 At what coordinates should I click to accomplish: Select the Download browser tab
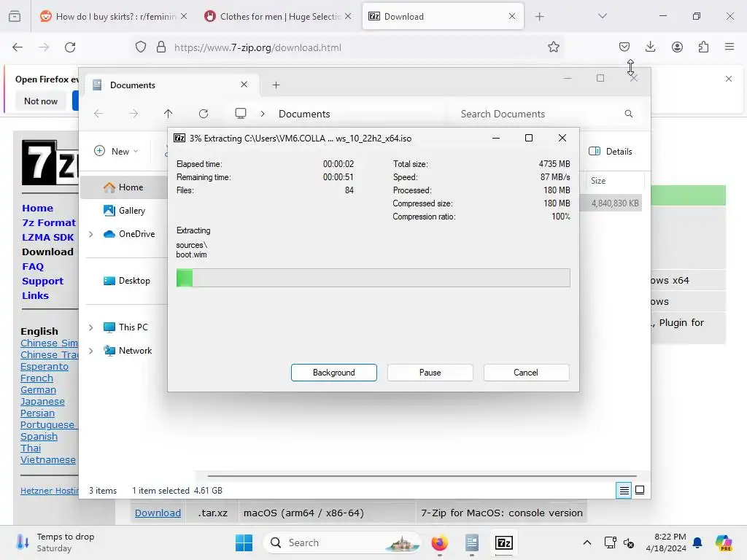(x=443, y=16)
